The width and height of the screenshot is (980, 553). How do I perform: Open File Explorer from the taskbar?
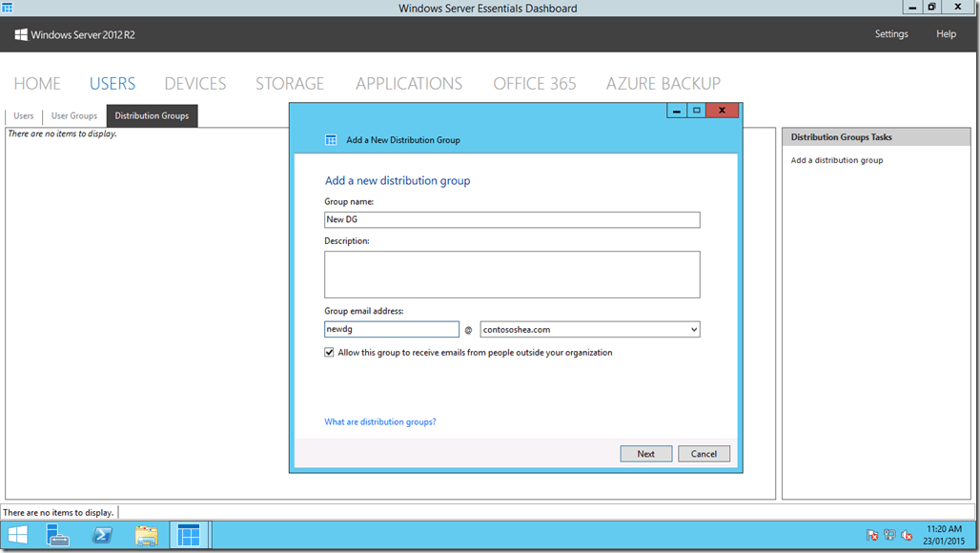(146, 535)
